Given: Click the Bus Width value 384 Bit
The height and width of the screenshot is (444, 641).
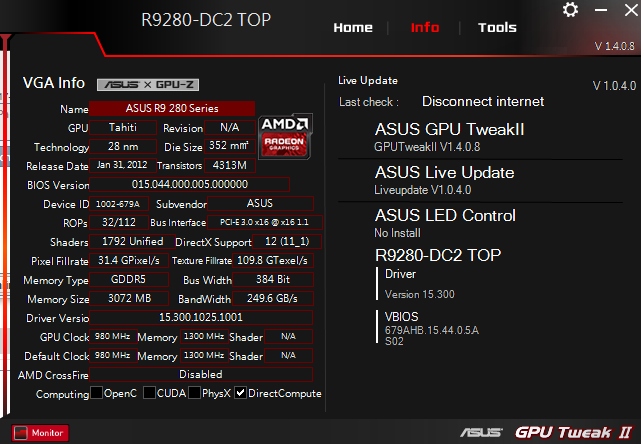Looking at the screenshot, I should pyautogui.click(x=273, y=280).
